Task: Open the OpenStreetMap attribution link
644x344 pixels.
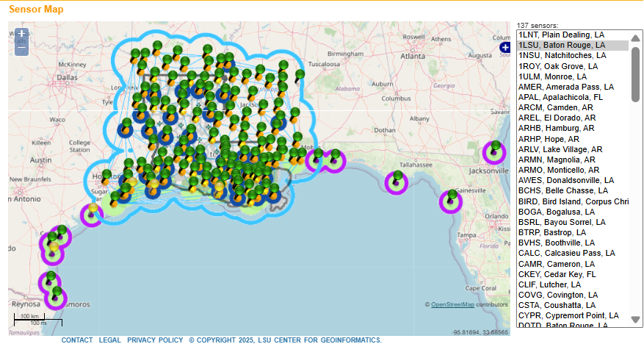Action: (x=452, y=304)
